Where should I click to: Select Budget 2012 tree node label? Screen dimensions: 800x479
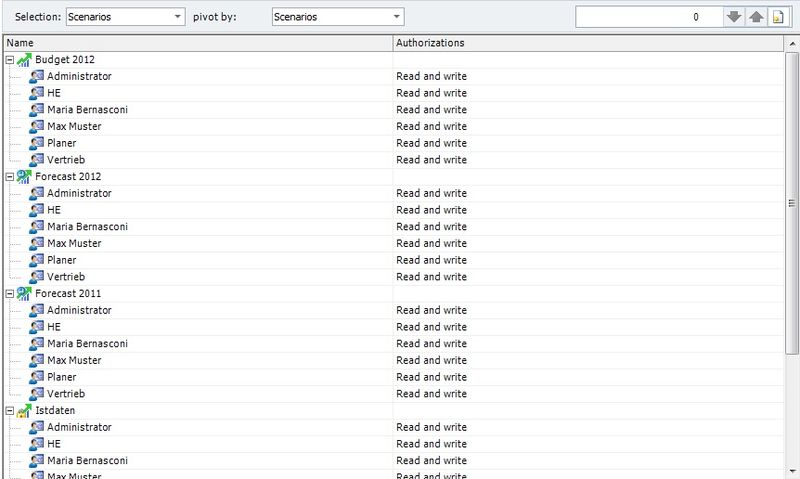click(x=65, y=60)
